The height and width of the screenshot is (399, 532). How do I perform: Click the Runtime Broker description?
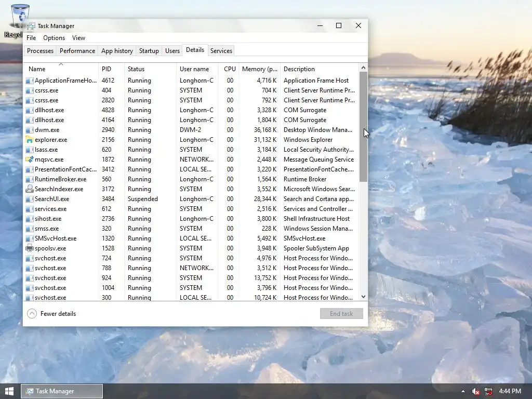305,179
